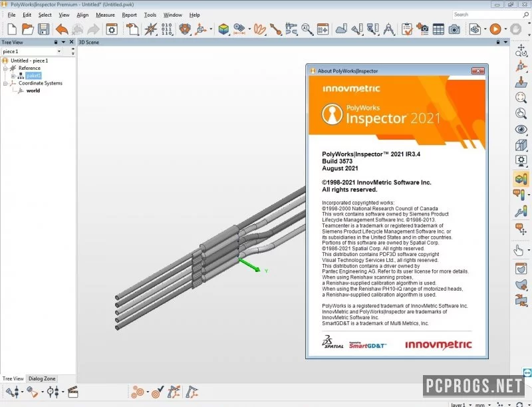Undo the last action with the orange arrow

click(62, 29)
